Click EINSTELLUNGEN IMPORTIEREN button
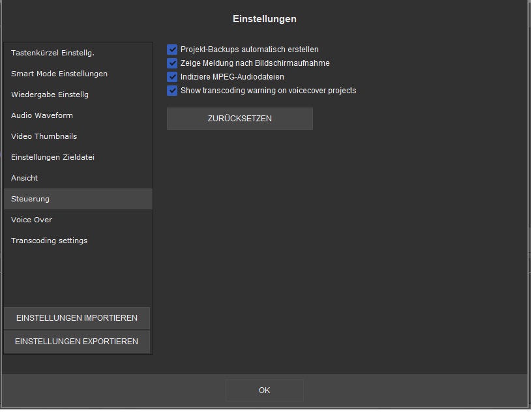This screenshot has height=412, width=532. click(77, 318)
